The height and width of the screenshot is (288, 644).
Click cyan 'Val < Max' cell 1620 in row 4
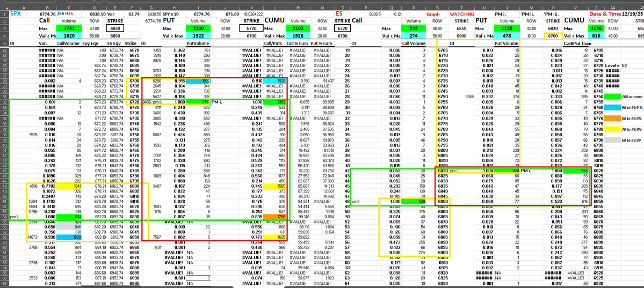[69, 36]
